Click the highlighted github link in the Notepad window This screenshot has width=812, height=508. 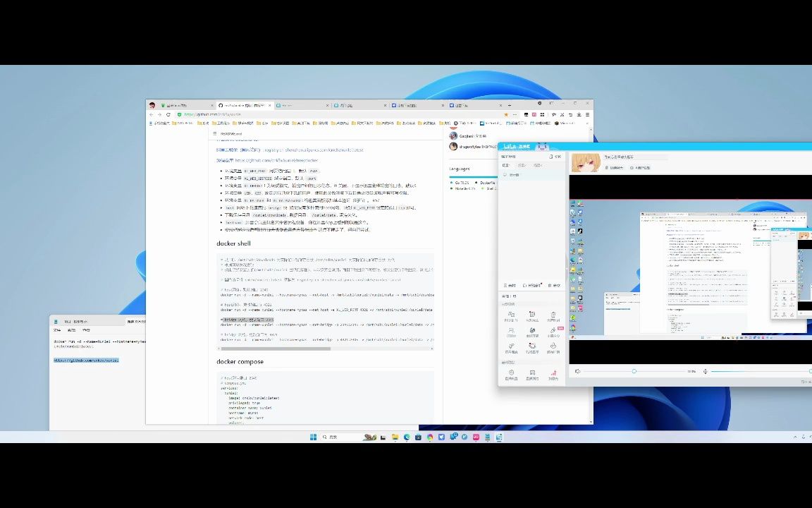tap(86, 360)
